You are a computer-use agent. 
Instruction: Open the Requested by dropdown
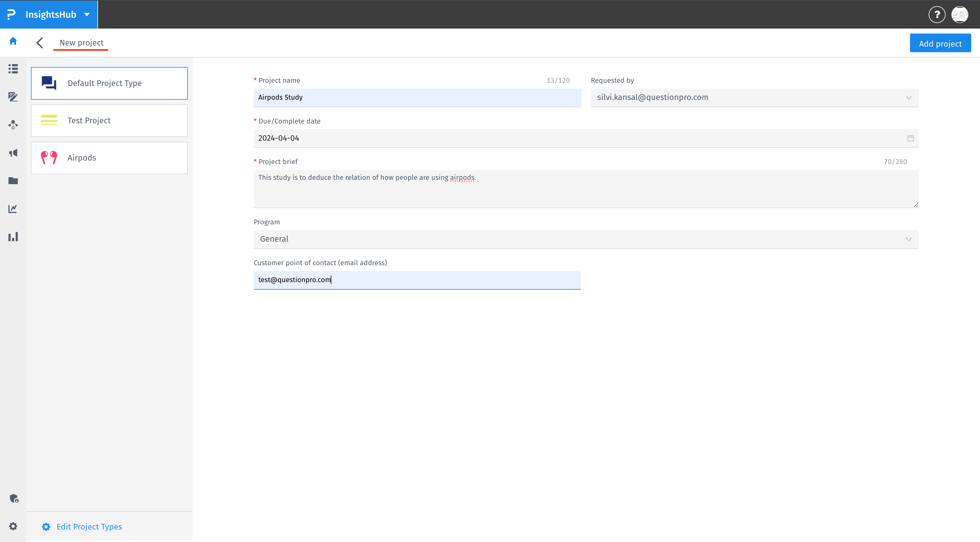[909, 97]
